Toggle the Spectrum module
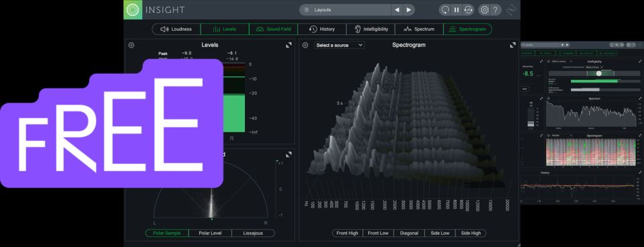The image size is (644, 247). [x=419, y=29]
